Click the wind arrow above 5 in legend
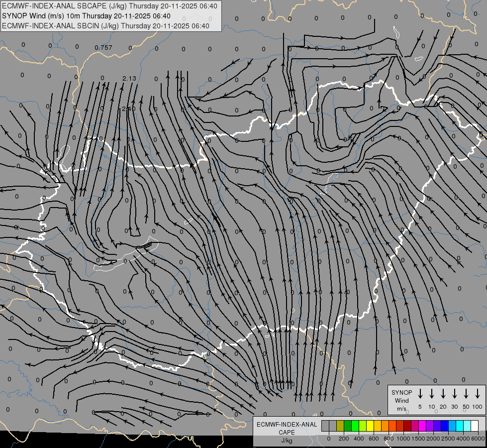487x448 pixels. point(420,394)
